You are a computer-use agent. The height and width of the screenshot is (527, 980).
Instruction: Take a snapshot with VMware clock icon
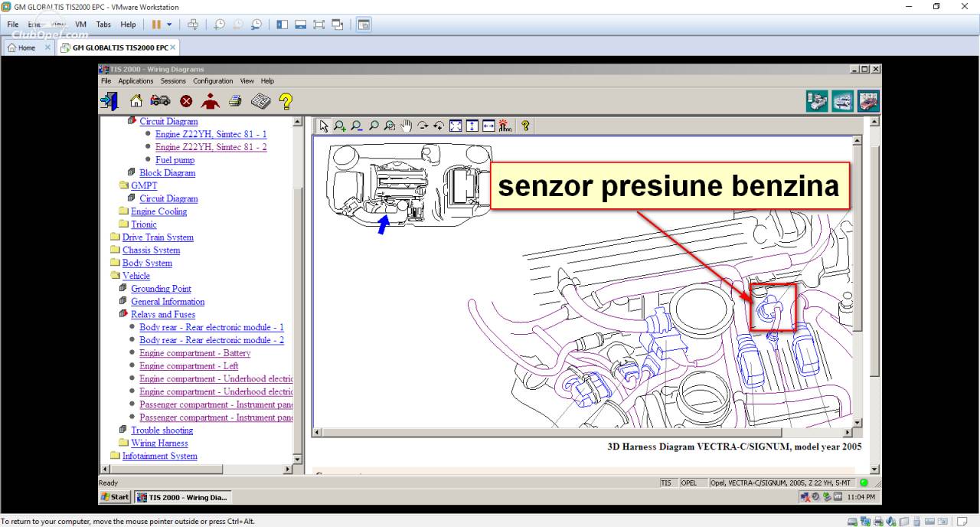click(x=219, y=25)
